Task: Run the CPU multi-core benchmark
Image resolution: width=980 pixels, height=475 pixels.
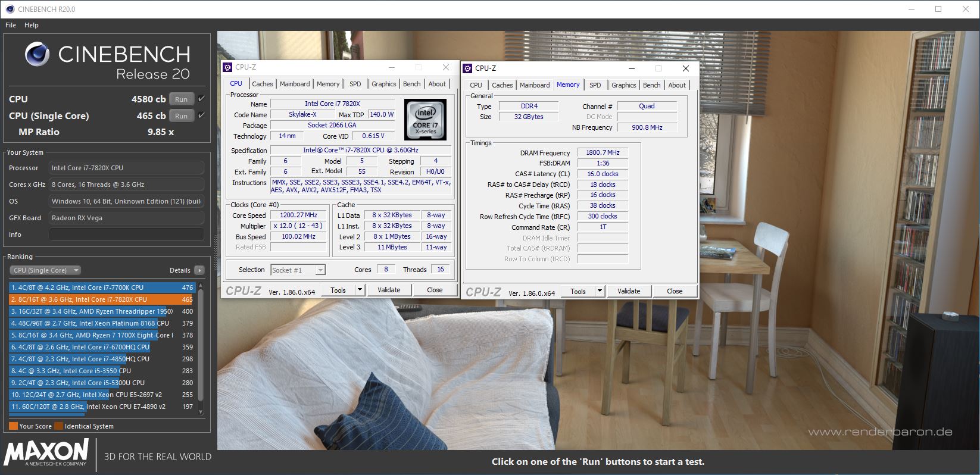Action: [x=182, y=99]
